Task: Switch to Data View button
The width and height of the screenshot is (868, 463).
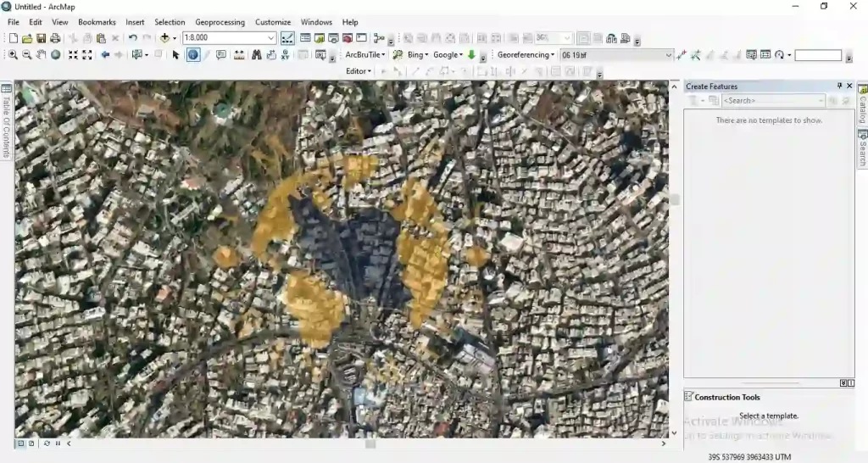Action: pos(20,443)
